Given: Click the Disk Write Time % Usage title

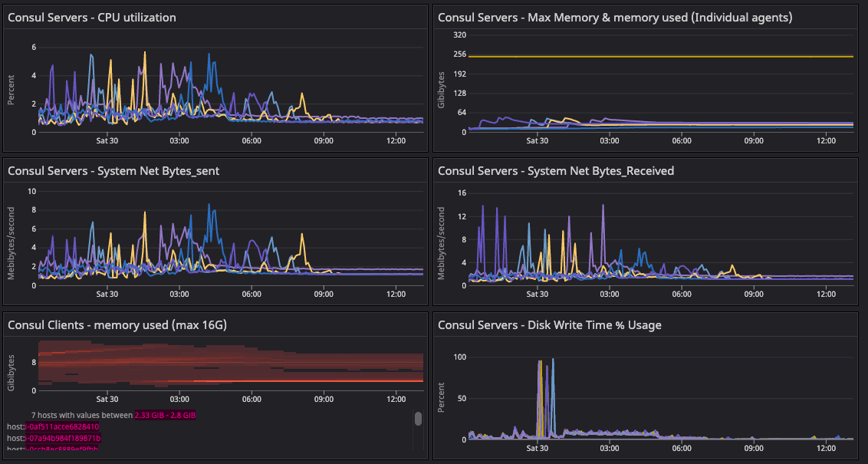Looking at the screenshot, I should tap(549, 325).
